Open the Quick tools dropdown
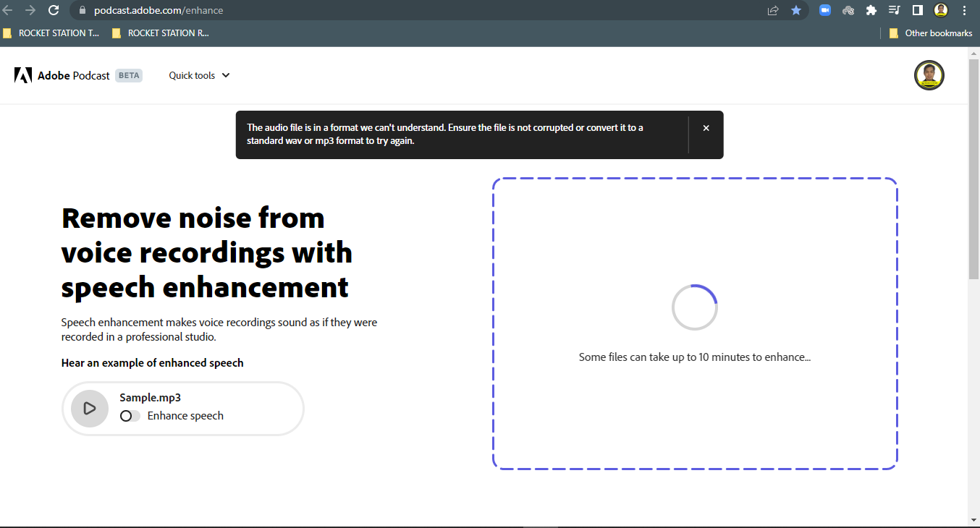The width and height of the screenshot is (980, 528). coord(198,75)
